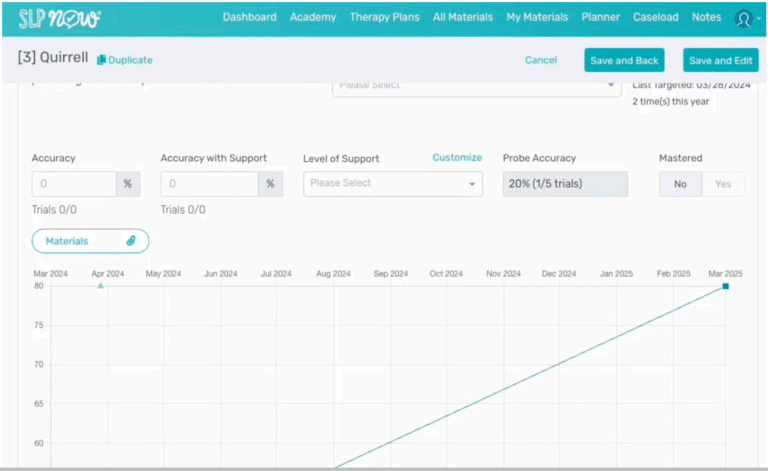Expand the top Please Select dropdown

[476, 86]
